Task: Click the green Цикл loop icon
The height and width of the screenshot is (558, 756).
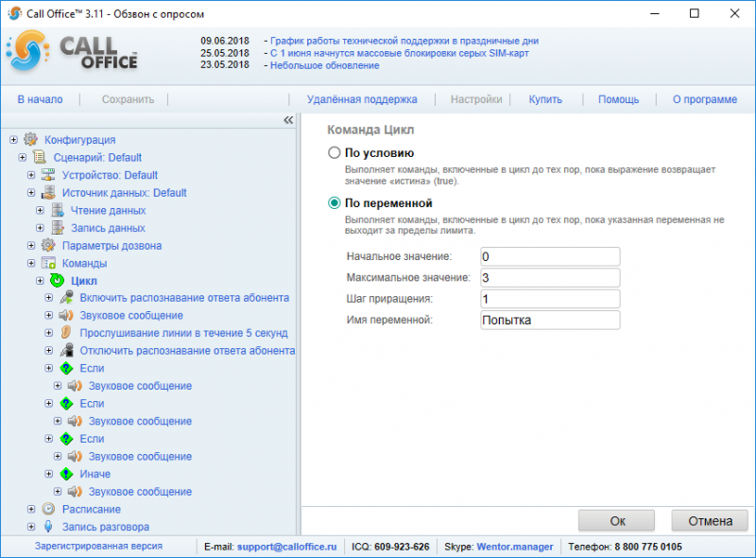Action: click(x=58, y=281)
